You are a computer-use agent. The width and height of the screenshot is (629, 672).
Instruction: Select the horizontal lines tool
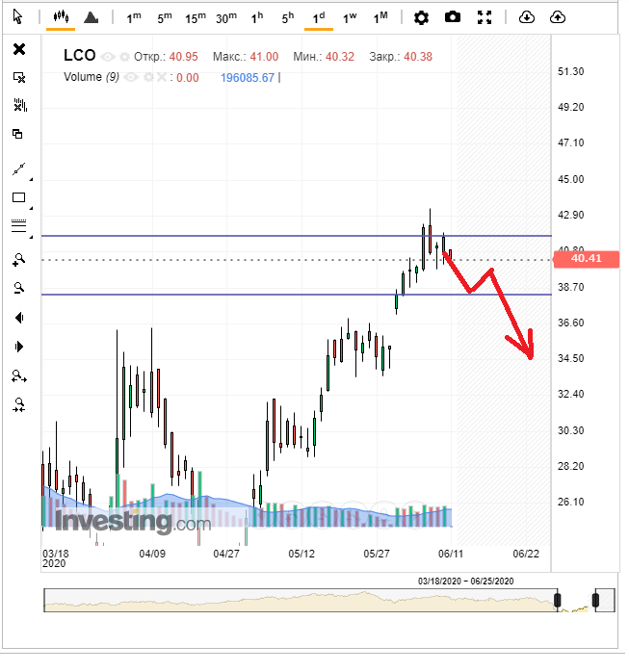(19, 225)
